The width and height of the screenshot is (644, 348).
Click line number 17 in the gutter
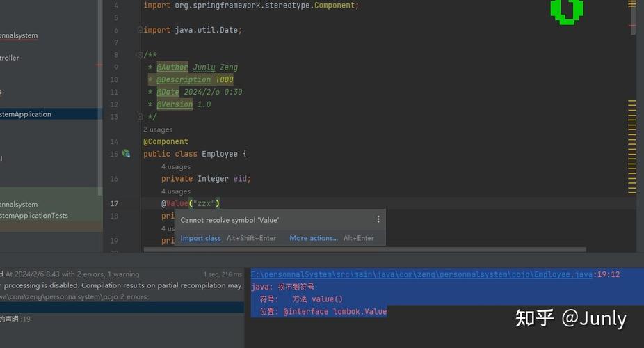pos(114,203)
